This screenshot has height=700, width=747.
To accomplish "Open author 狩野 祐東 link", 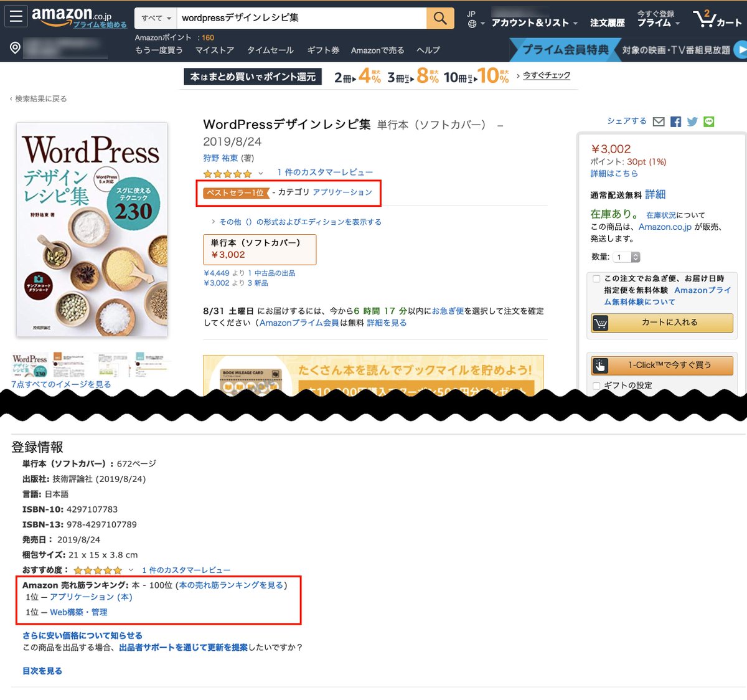I will point(220,158).
